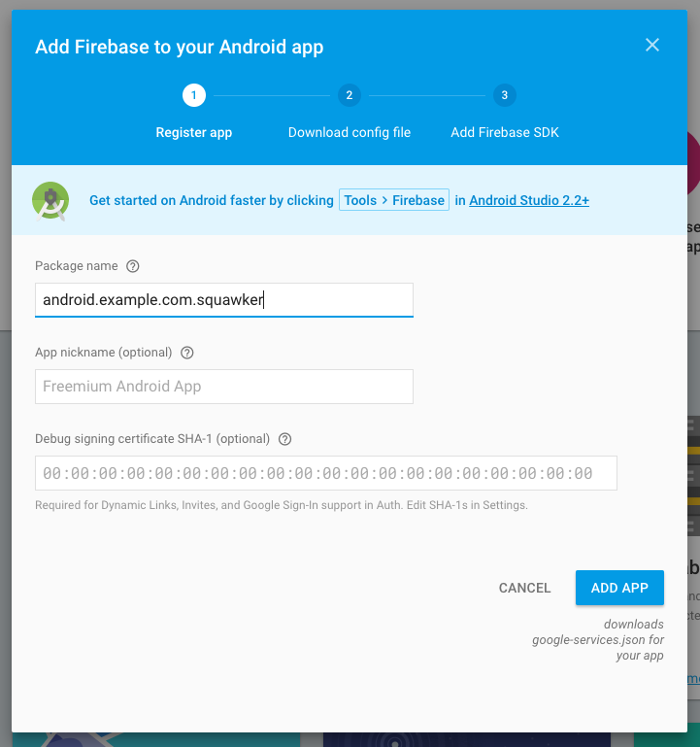Go to Register app step label

(x=193, y=132)
